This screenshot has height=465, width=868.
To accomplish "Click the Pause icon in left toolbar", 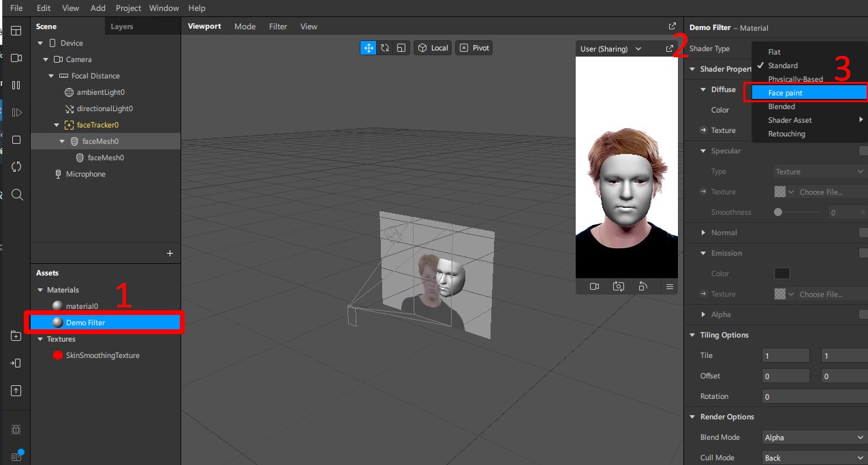I will (x=16, y=85).
